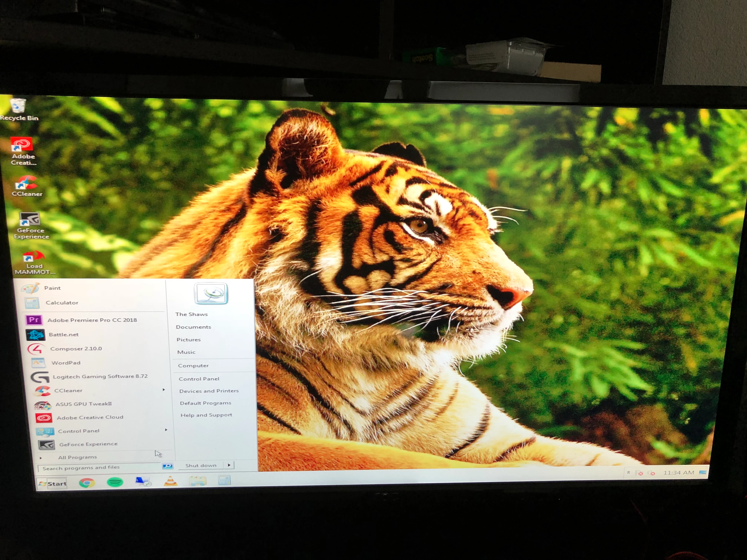747x560 pixels.
Task: Open shut down options arrow
Action: point(229,465)
